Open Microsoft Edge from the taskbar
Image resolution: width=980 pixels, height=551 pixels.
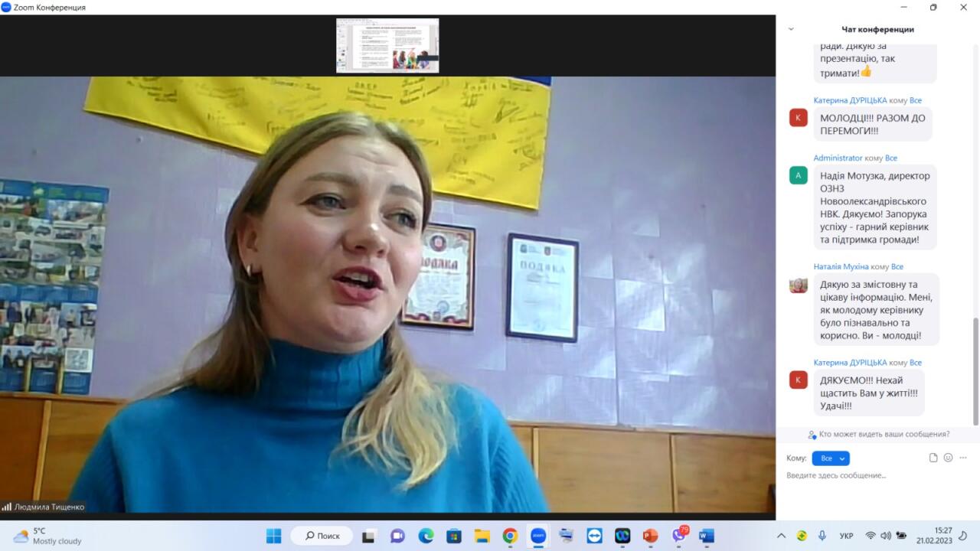pos(426,536)
